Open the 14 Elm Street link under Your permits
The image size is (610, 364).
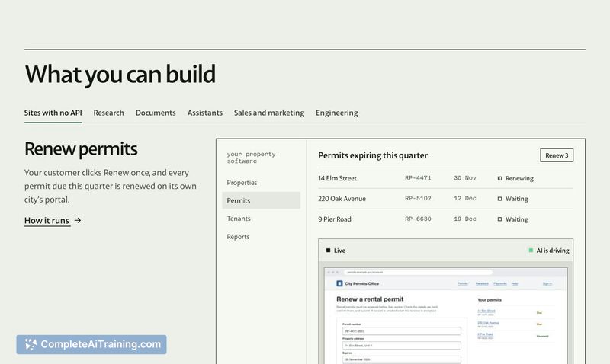pos(486,311)
